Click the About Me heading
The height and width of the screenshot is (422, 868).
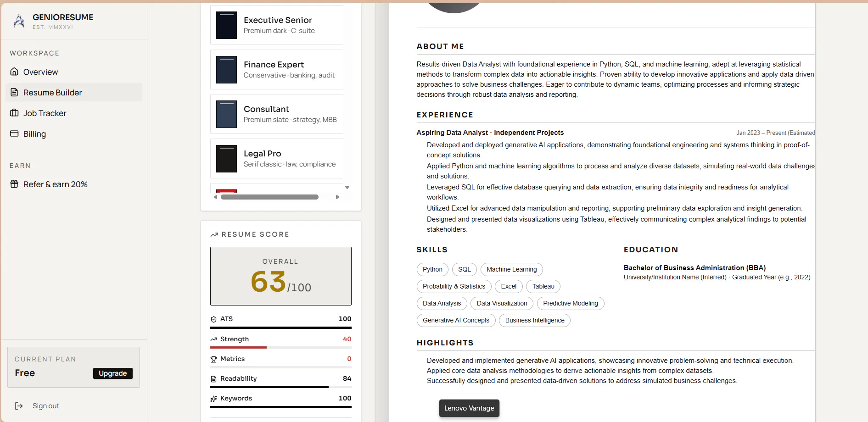coord(440,46)
